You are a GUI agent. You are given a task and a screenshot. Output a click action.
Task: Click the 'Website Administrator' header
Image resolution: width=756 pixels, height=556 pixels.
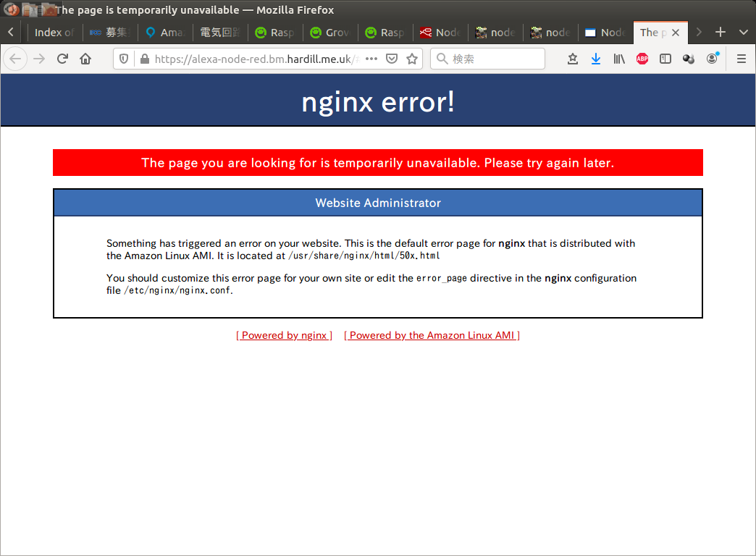click(378, 203)
